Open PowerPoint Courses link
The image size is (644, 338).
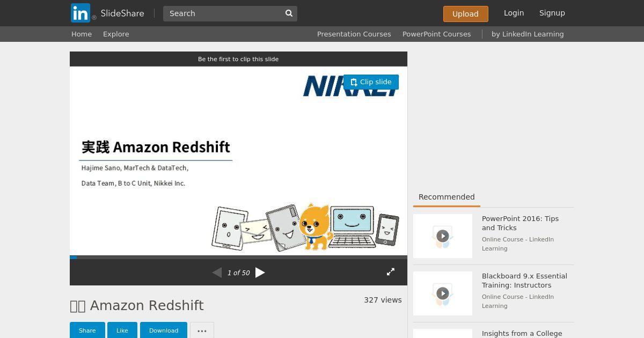pyautogui.click(x=436, y=34)
